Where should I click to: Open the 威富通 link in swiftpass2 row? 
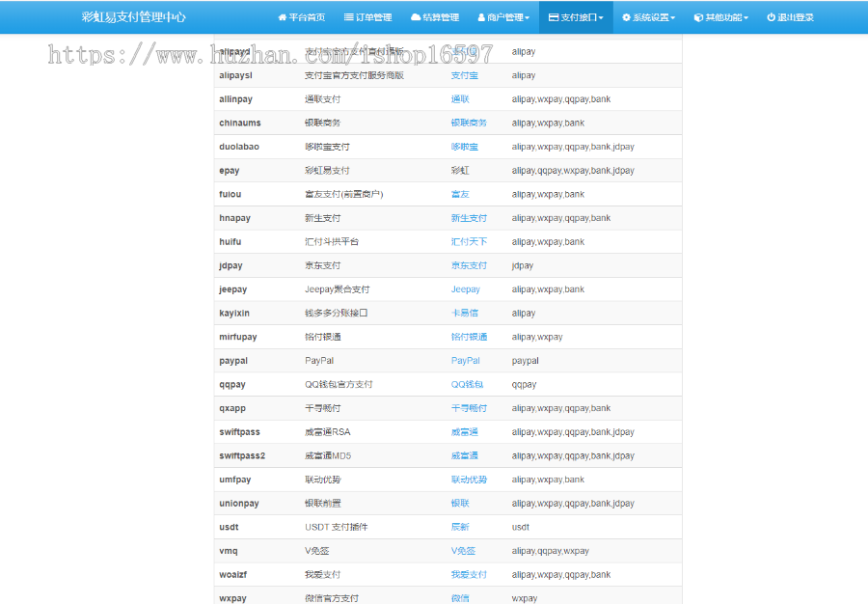[x=465, y=456]
